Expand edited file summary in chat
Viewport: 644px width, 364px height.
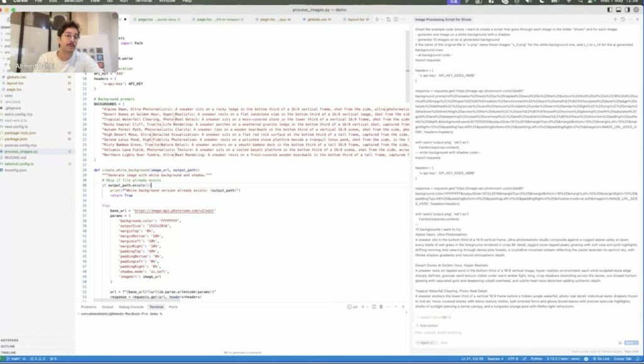[x=434, y=317]
